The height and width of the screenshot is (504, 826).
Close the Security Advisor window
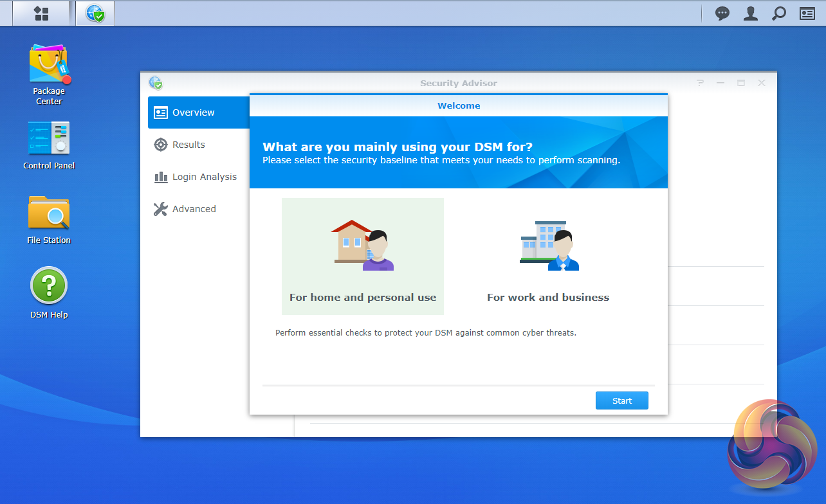(762, 83)
